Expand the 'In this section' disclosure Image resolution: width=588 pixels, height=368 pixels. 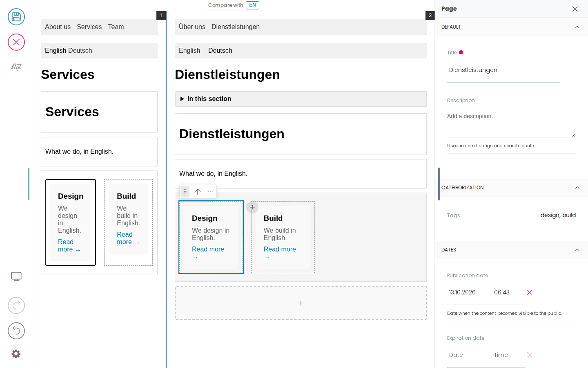[301, 99]
